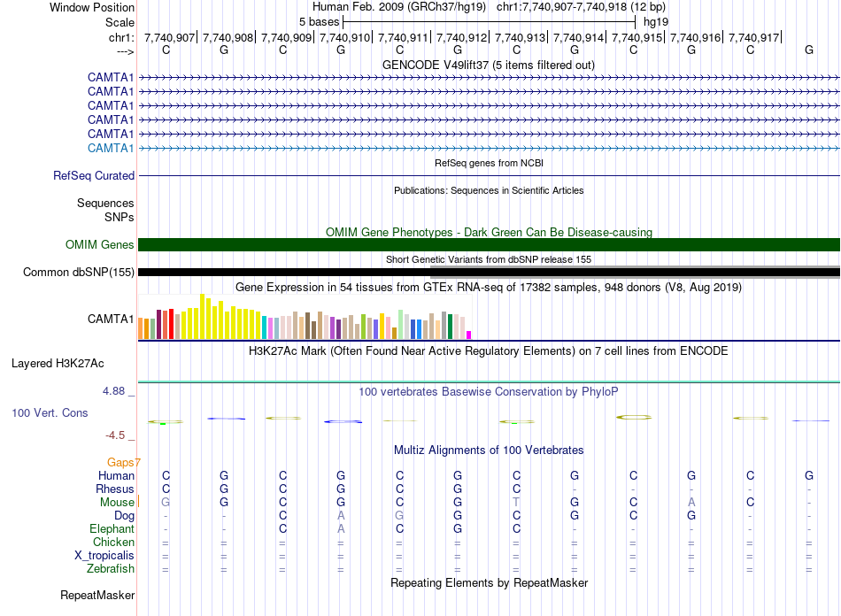
Task: Click Repeating Elements by RepeatMasker title
Action: pos(489,582)
